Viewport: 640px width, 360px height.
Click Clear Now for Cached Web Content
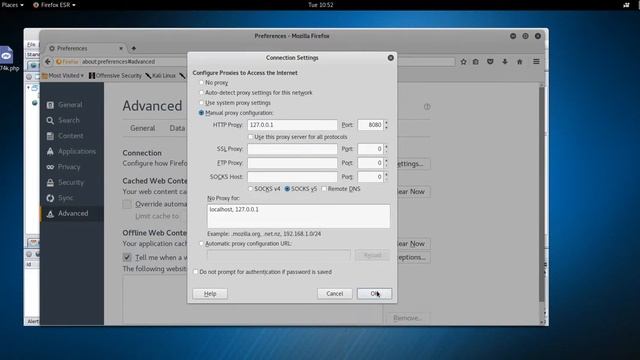pos(412,191)
